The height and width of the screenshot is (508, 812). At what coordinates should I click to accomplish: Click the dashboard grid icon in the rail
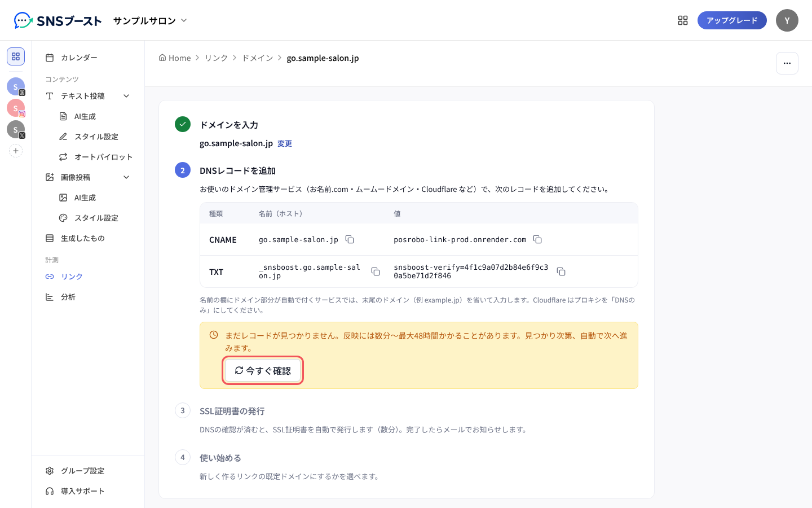16,56
